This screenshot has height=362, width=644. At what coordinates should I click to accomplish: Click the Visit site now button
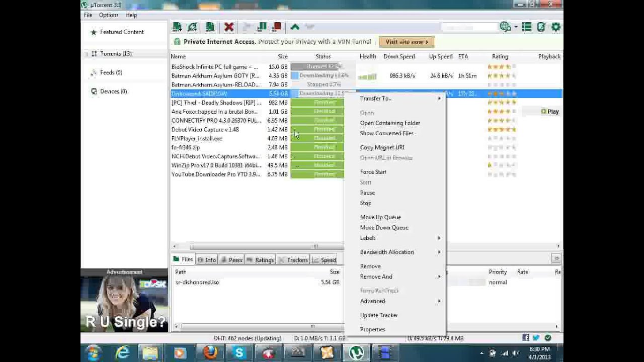(x=407, y=42)
